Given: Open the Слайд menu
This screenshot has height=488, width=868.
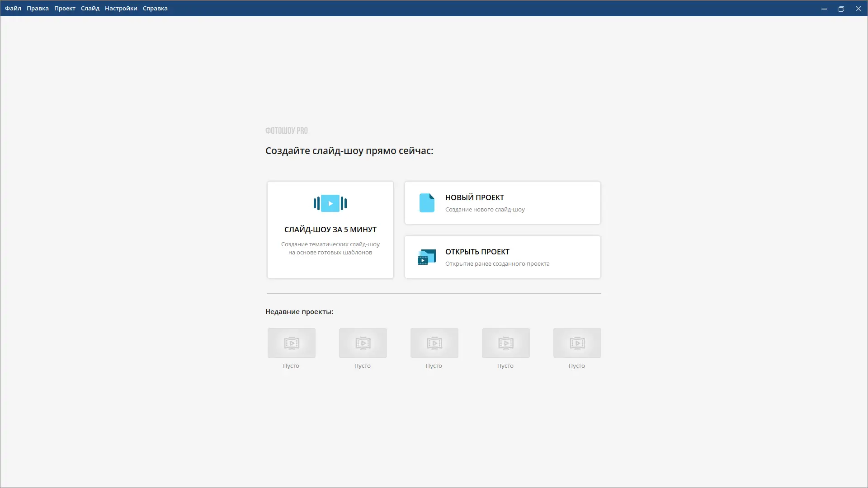Looking at the screenshot, I should tap(90, 8).
